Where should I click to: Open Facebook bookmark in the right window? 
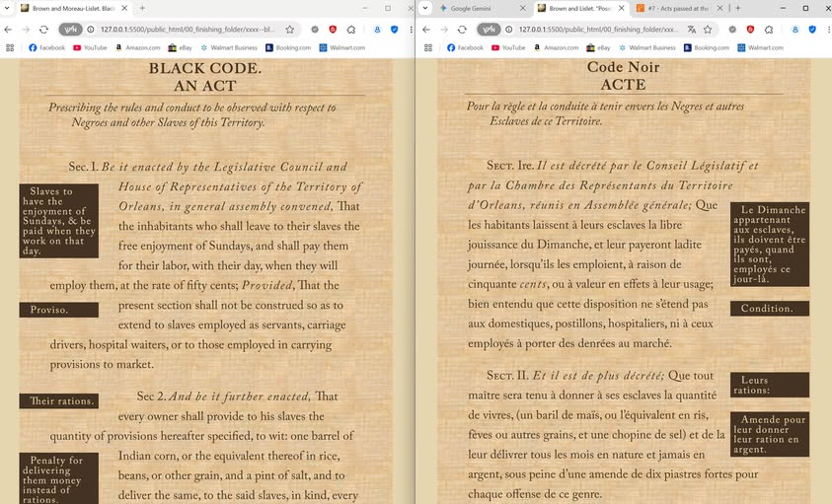465,47
